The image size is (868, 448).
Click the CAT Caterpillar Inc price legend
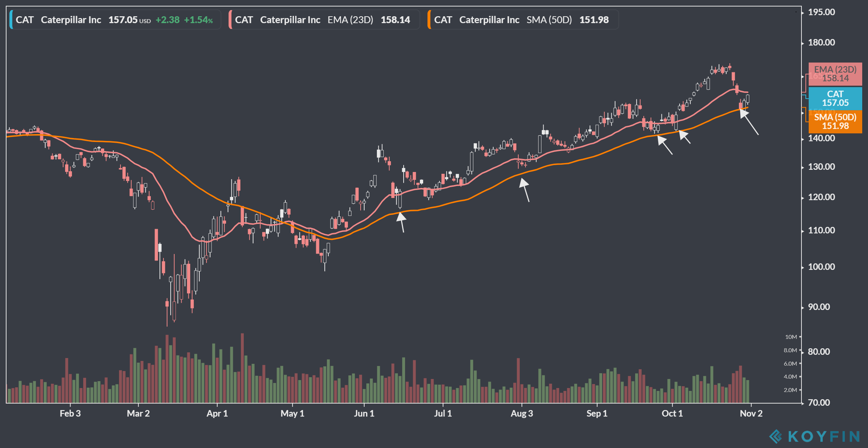pos(115,20)
